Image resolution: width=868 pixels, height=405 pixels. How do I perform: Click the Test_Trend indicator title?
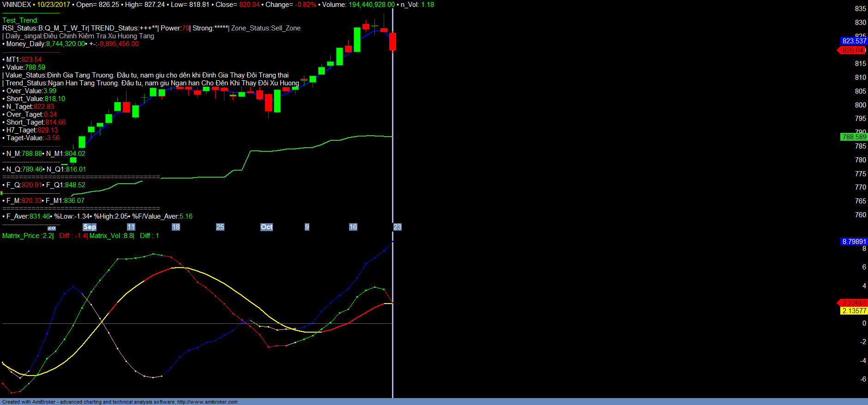click(20, 20)
